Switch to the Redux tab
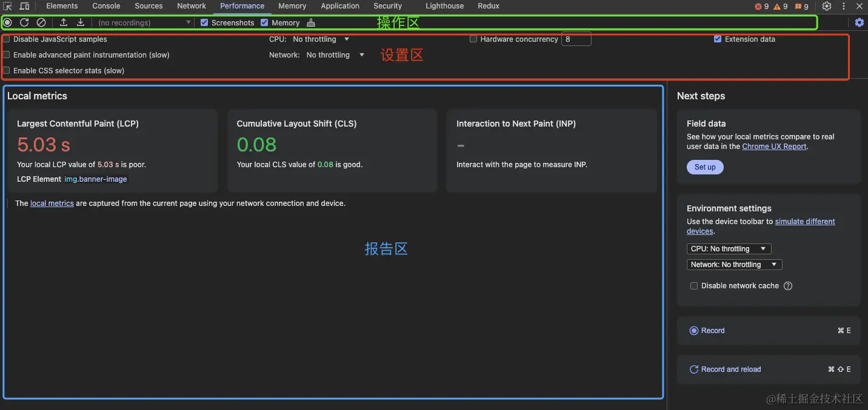 [x=489, y=6]
